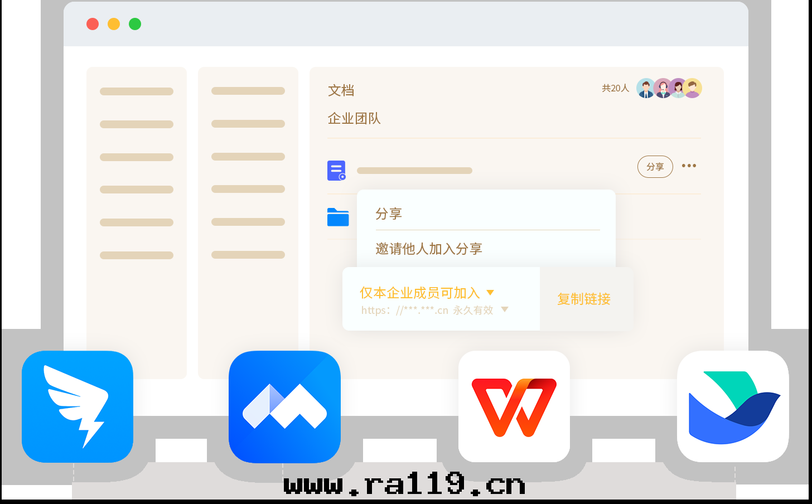Click the 分享 header of the popup
812x504 pixels.
pos(389,214)
